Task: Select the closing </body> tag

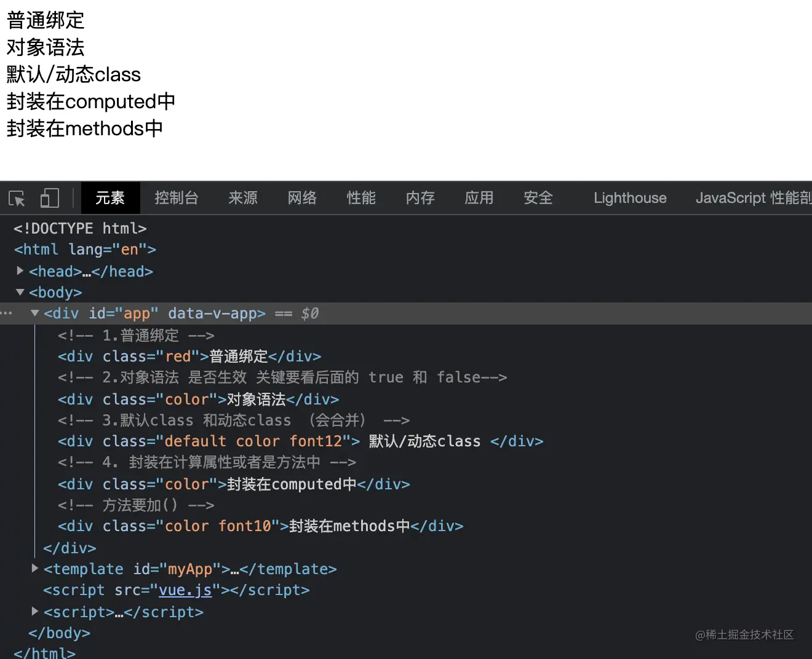Action: tap(59, 633)
